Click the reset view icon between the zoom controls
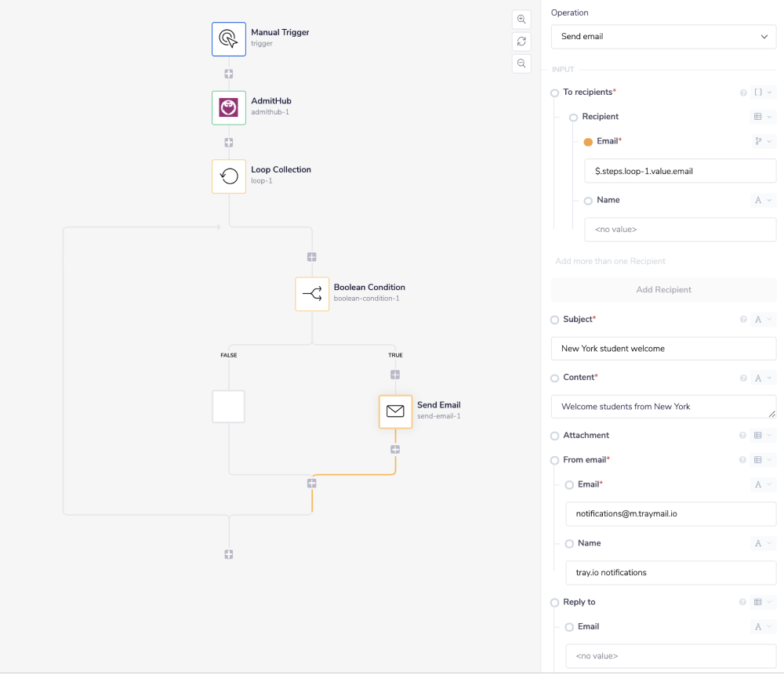 click(521, 42)
